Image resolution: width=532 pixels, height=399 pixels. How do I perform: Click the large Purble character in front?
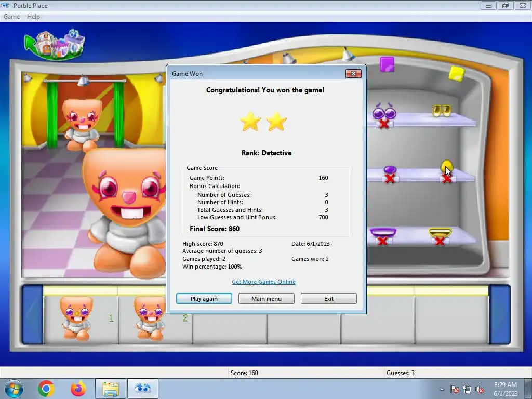pyautogui.click(x=125, y=213)
